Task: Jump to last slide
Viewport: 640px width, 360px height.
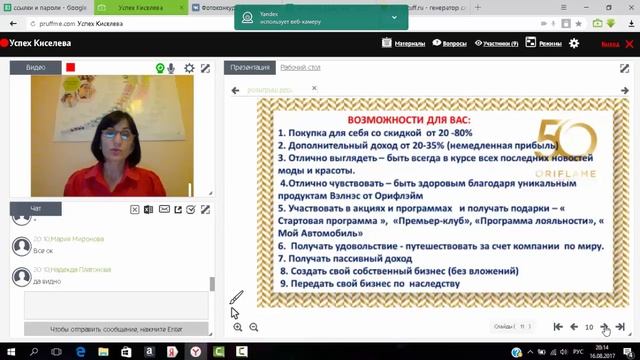Action: point(620,327)
